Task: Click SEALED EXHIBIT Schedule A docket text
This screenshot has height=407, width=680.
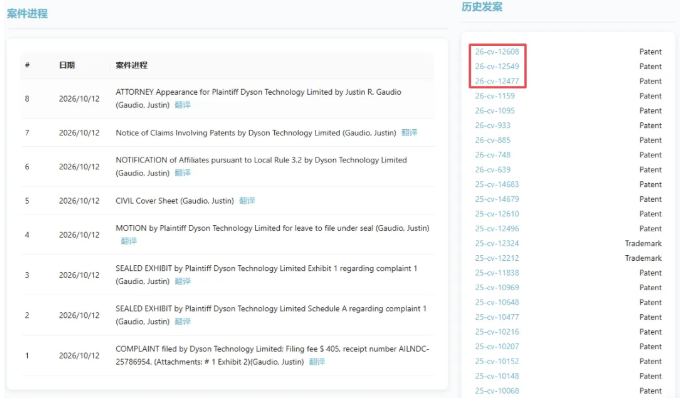Action: 271,315
